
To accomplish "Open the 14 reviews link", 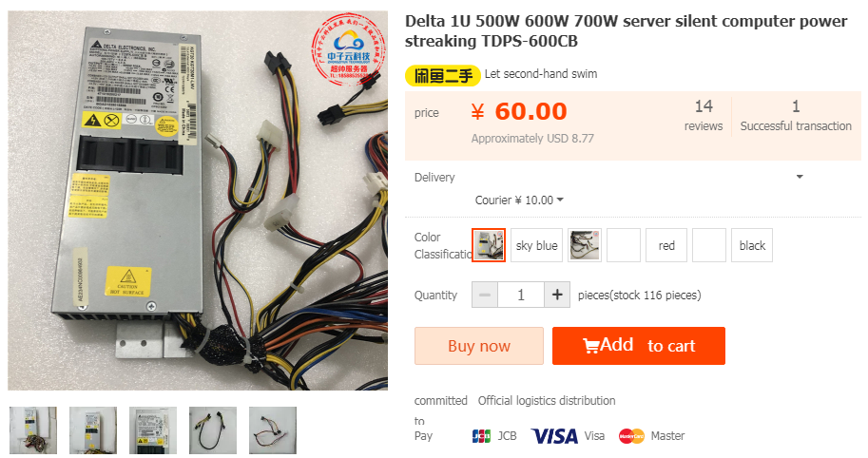I will pos(703,115).
